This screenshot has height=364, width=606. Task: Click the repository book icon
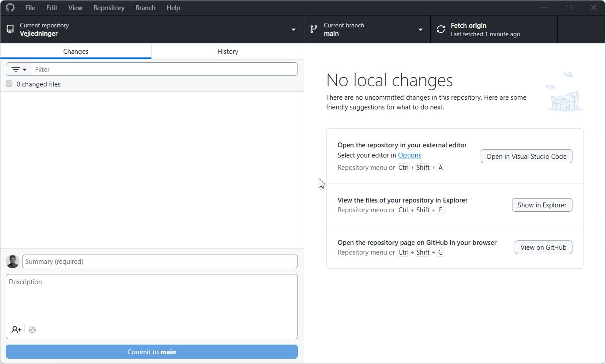10,29
